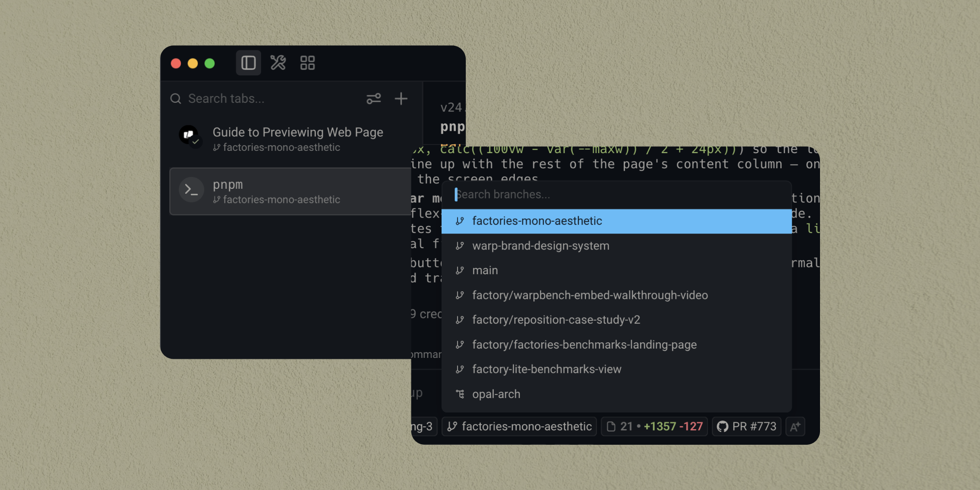This screenshot has width=980, height=490.
Task: Choose factory-lite-benchmarks-view branch
Action: coord(616,369)
